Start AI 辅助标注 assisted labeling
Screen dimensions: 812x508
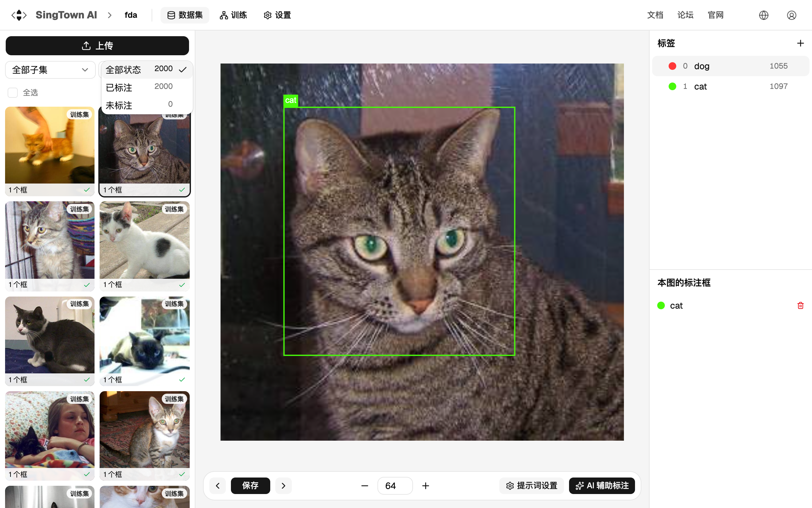point(602,485)
